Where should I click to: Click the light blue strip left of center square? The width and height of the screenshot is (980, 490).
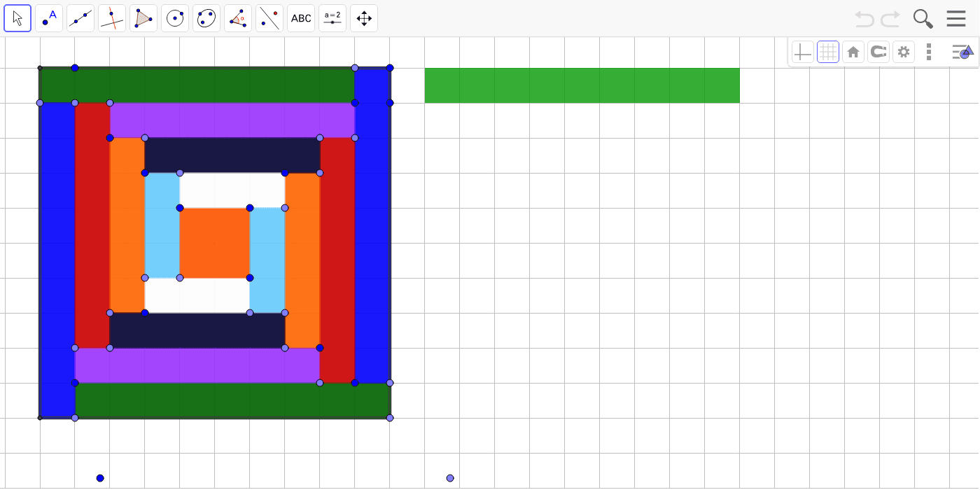(162, 225)
